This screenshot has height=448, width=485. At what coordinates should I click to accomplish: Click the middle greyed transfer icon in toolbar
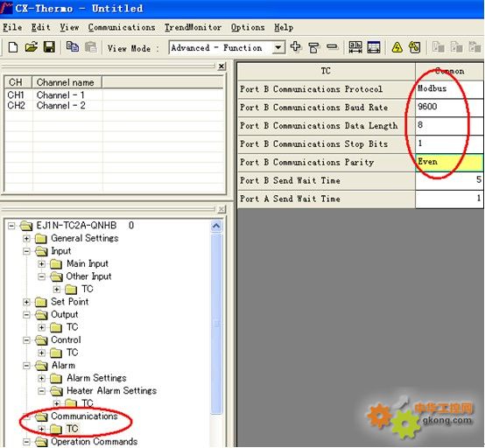(x=456, y=47)
